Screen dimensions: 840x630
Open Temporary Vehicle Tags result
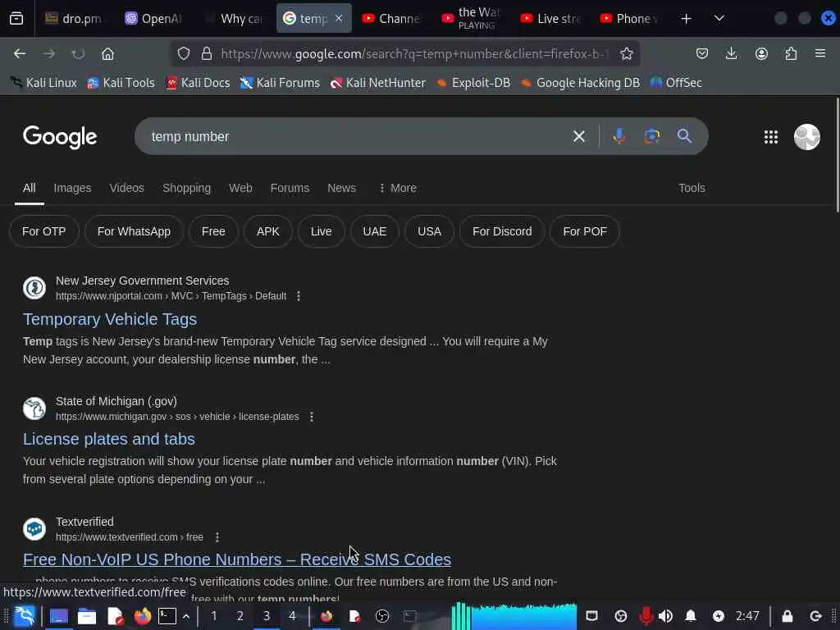click(x=110, y=319)
